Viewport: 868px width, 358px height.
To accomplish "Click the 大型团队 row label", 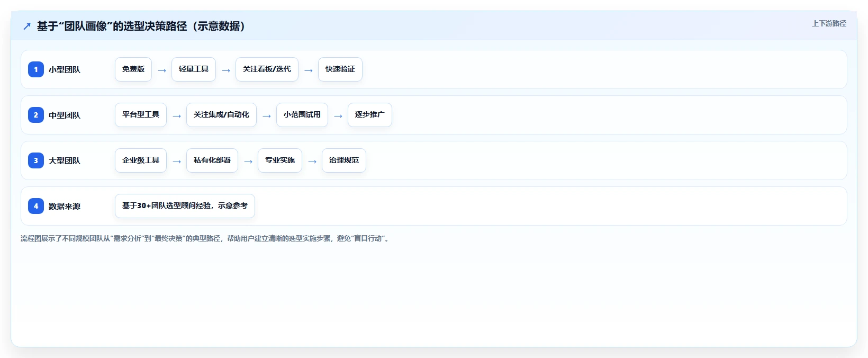I will (x=65, y=160).
